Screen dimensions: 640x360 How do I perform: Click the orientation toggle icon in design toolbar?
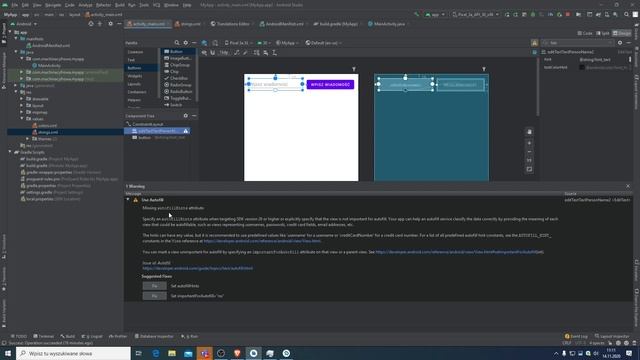tap(215, 43)
